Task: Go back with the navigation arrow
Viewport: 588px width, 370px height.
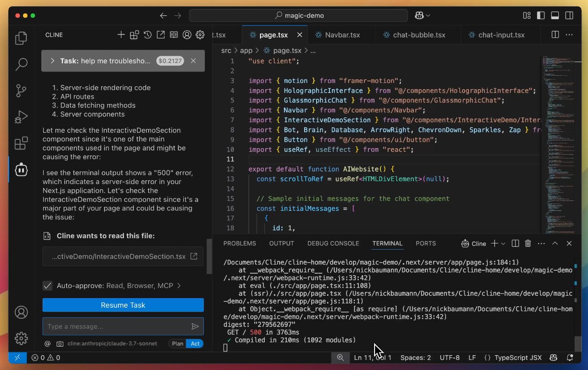Action: pyautogui.click(x=164, y=15)
